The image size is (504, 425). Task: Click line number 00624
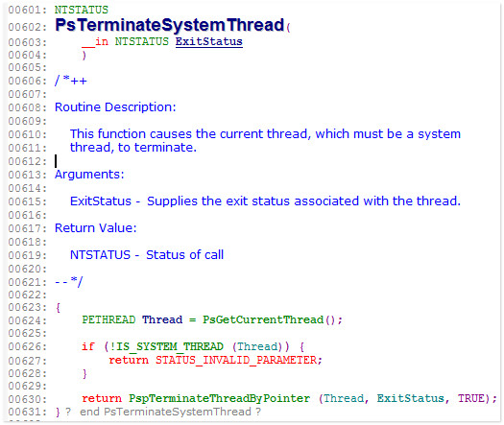[27, 320]
